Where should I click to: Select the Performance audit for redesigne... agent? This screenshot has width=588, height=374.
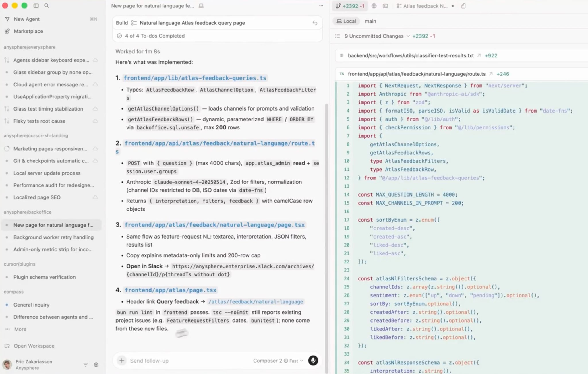51,185
